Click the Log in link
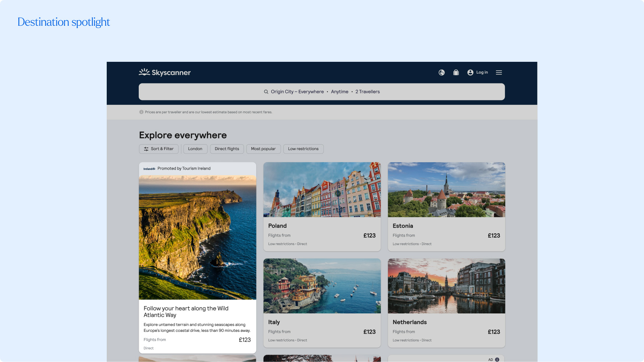 482,72
